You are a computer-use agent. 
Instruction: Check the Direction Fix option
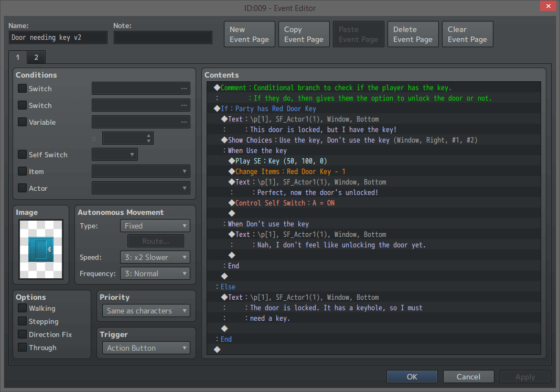22,334
